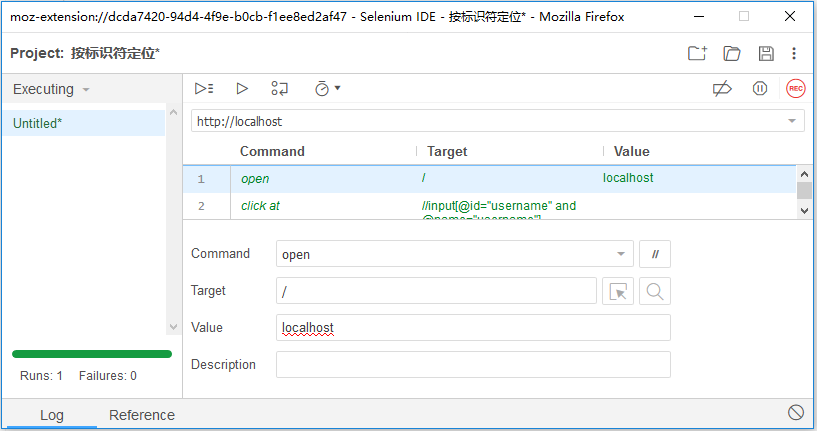The height and width of the screenshot is (431, 817).
Task: Open the test execution speed control
Action: pos(327,89)
